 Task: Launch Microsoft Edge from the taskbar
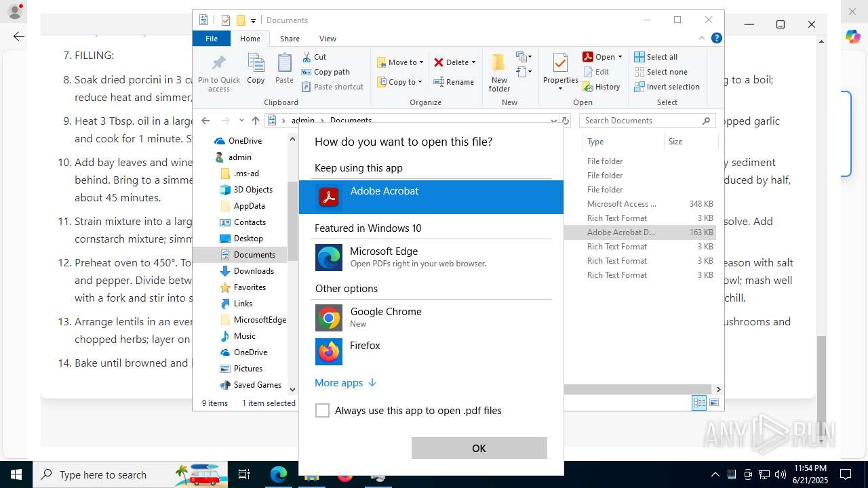[x=279, y=474]
